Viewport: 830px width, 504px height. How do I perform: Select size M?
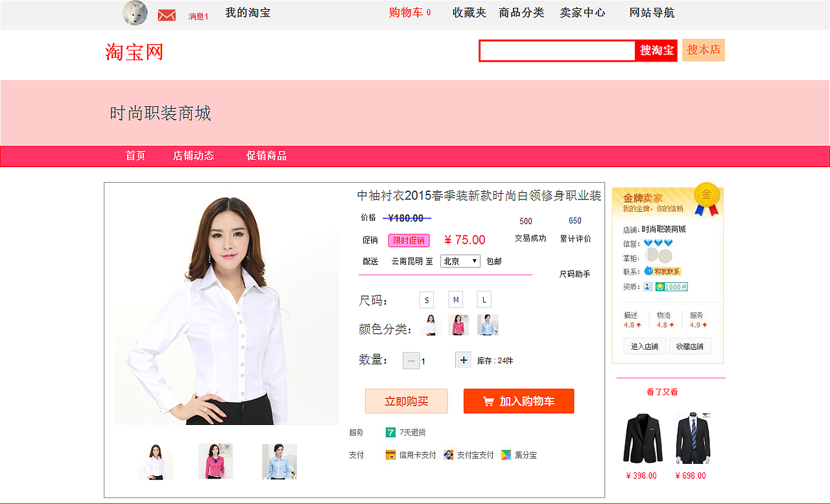(x=455, y=299)
